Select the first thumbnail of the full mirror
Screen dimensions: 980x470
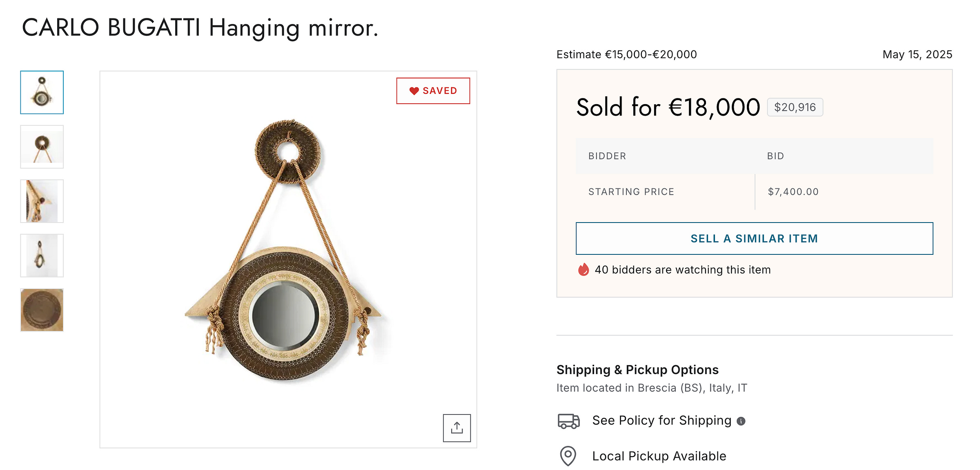pyautogui.click(x=42, y=92)
